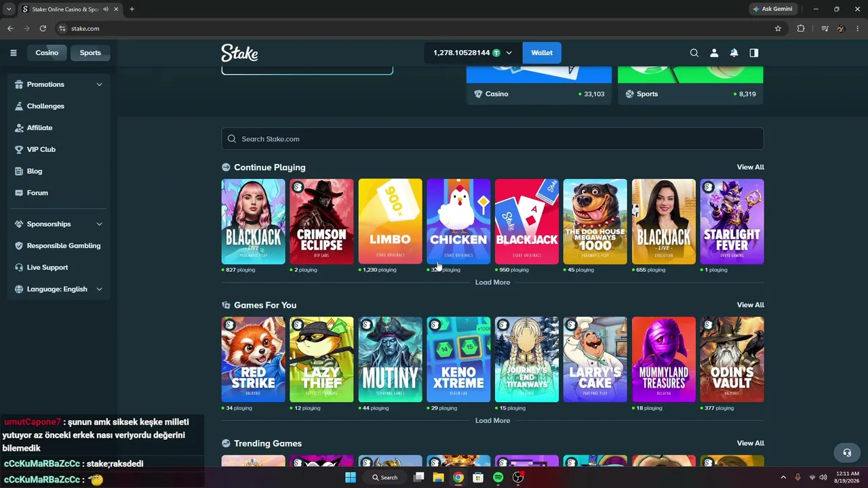
Task: Open a new browser tab
Action: pos(132,9)
